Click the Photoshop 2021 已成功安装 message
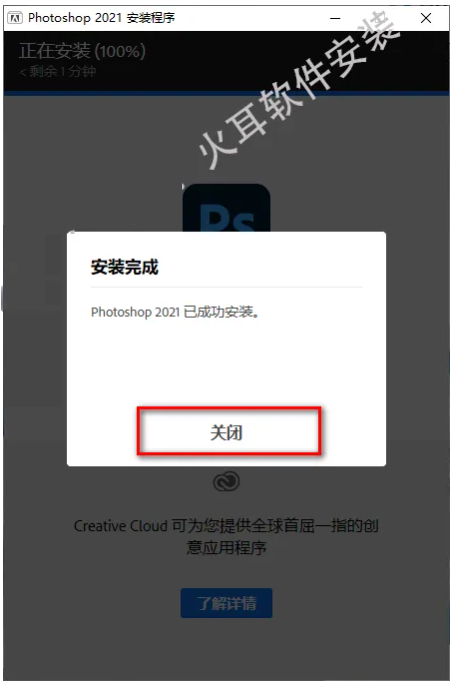This screenshot has height=684, width=456. (x=175, y=312)
